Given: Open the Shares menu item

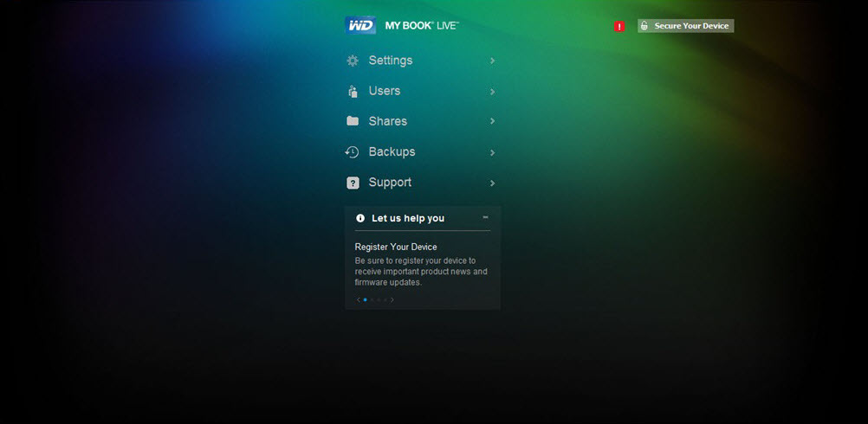Looking at the screenshot, I should click(x=420, y=121).
